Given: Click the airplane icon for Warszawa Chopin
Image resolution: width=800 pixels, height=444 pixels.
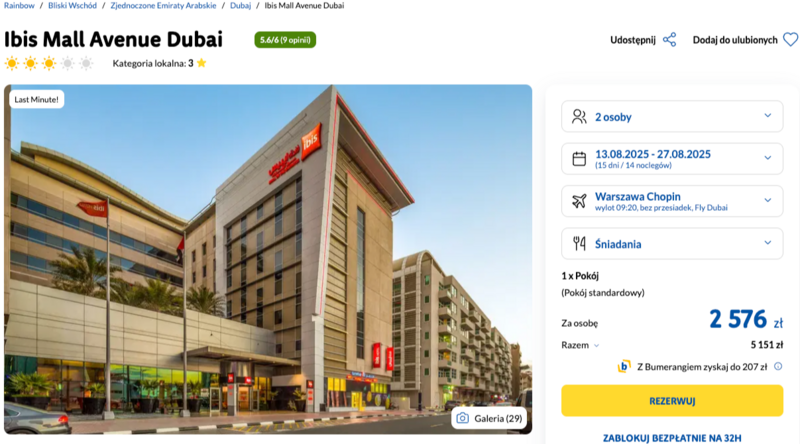Looking at the screenshot, I should point(579,201).
